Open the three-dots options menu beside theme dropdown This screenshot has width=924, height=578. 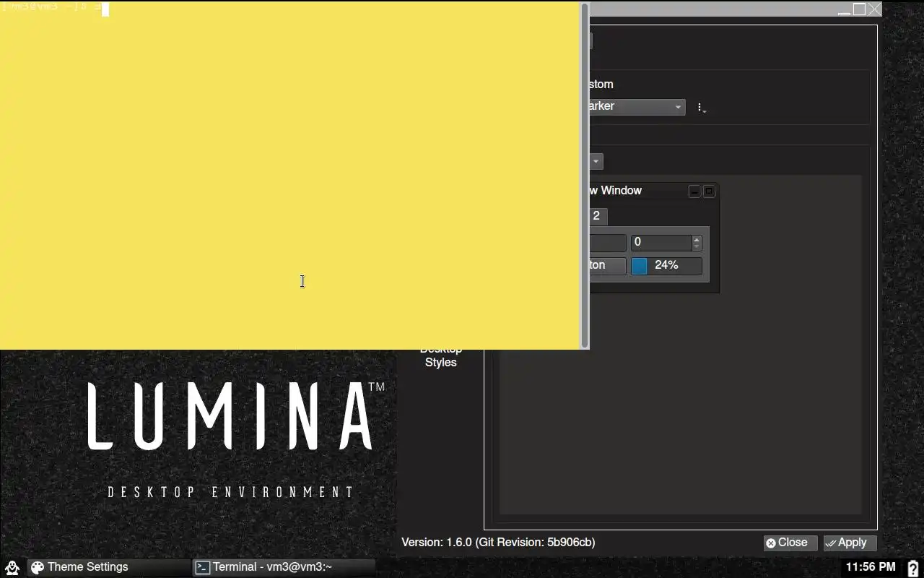point(701,108)
